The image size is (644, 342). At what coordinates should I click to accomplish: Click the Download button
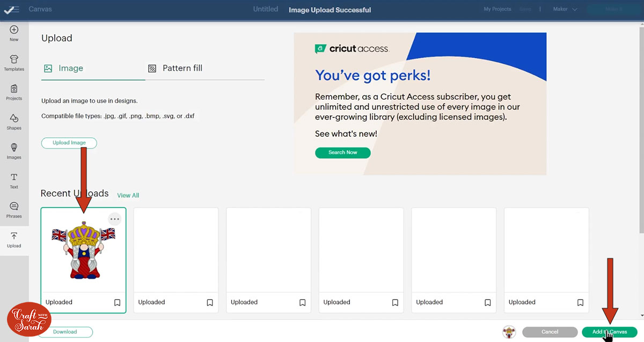(x=65, y=332)
